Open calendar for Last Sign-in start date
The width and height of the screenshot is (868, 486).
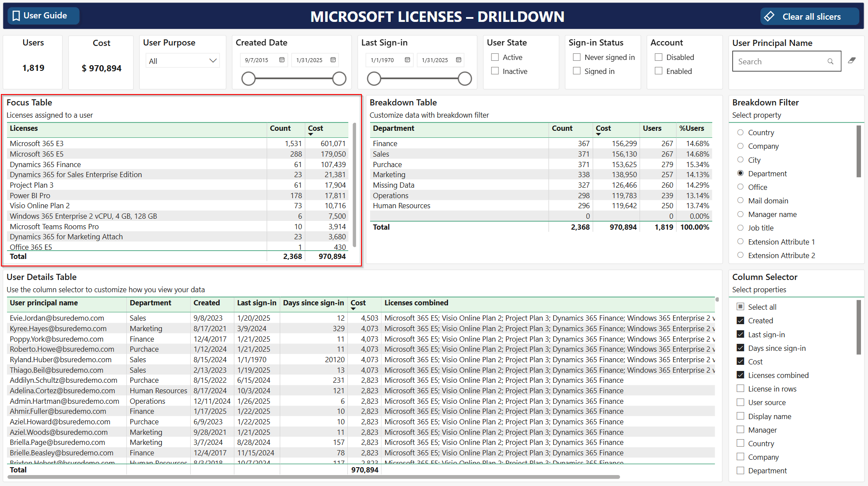click(x=407, y=60)
